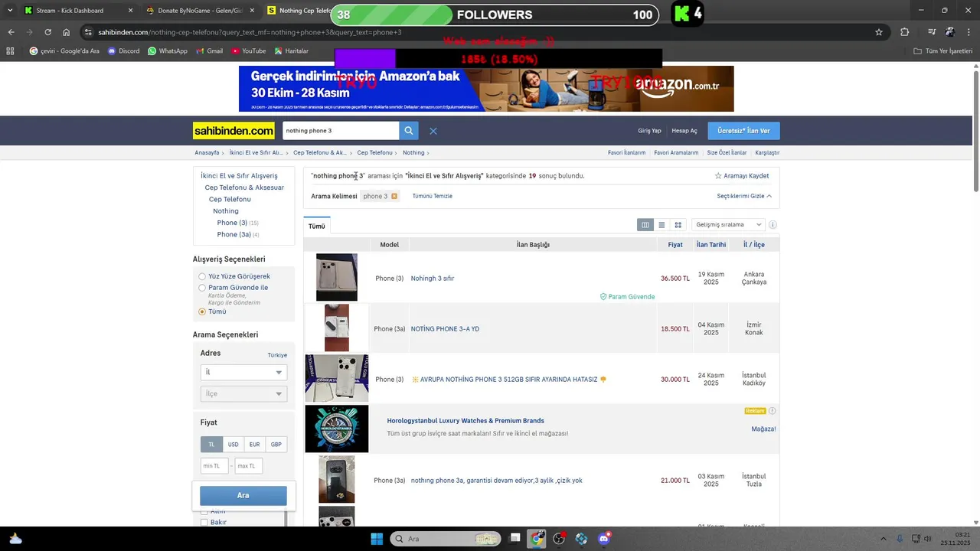Open Chrome media control icon
This screenshot has width=980, height=551.
[932, 32]
